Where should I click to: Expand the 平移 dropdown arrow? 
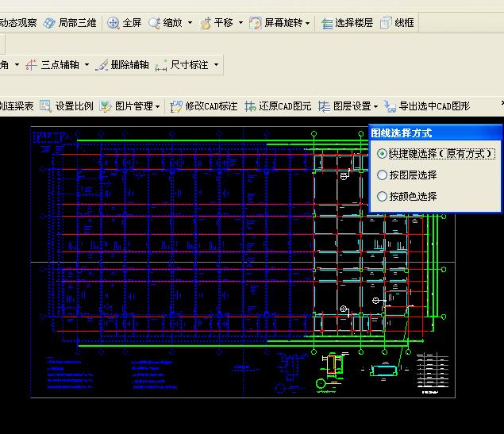(x=240, y=23)
